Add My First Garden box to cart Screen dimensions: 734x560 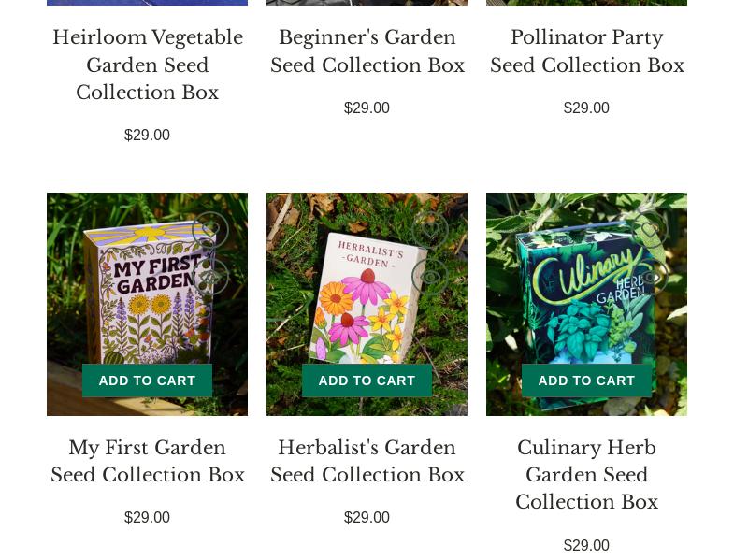(x=147, y=381)
